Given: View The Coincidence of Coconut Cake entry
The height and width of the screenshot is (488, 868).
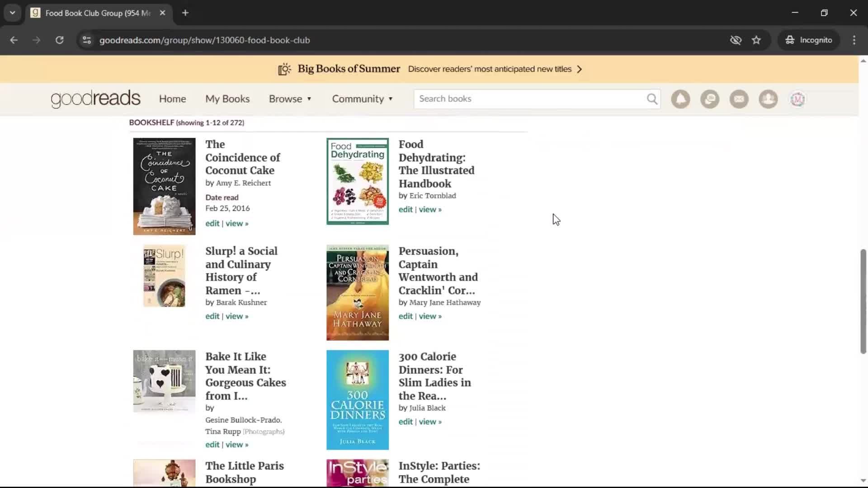Looking at the screenshot, I should [x=237, y=224].
